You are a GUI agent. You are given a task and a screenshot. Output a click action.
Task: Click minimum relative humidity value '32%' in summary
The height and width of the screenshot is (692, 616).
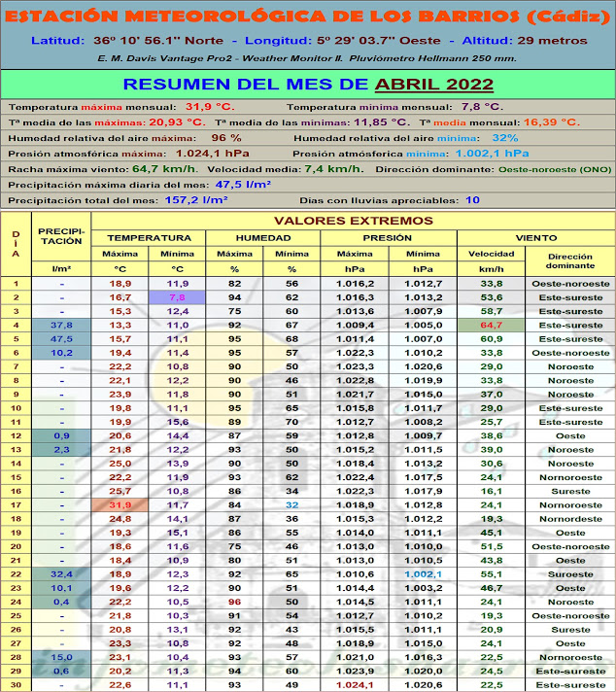pos(505,138)
